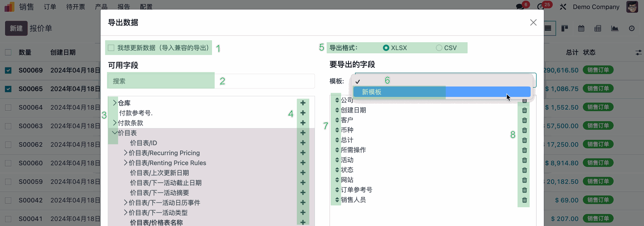Check the 我想更新数据 checkbox

(111, 48)
